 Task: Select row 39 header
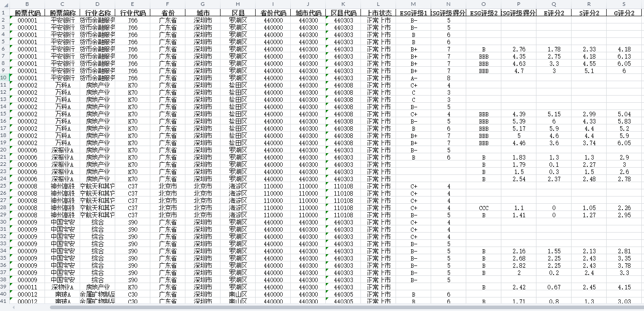(x=5, y=287)
